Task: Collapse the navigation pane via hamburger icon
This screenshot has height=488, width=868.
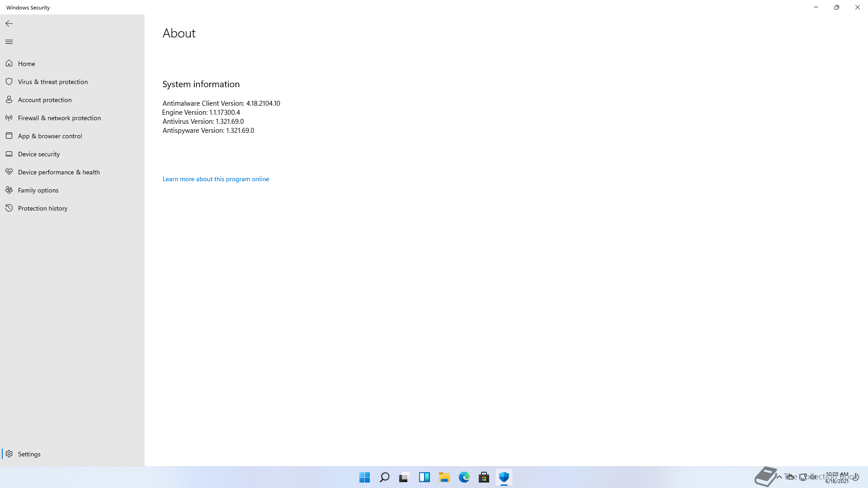Action: 9,42
